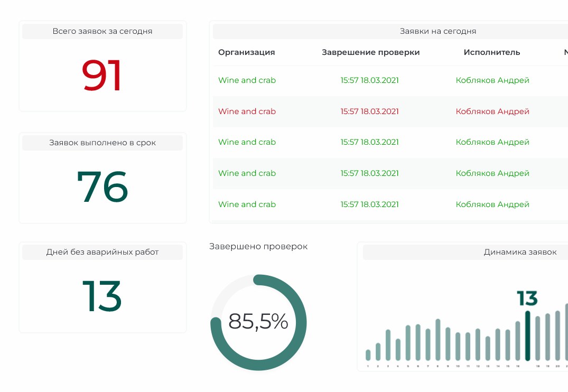Screen dimensions: 568x392
Task: Click the chart bar for day 1
Action: tap(368, 355)
